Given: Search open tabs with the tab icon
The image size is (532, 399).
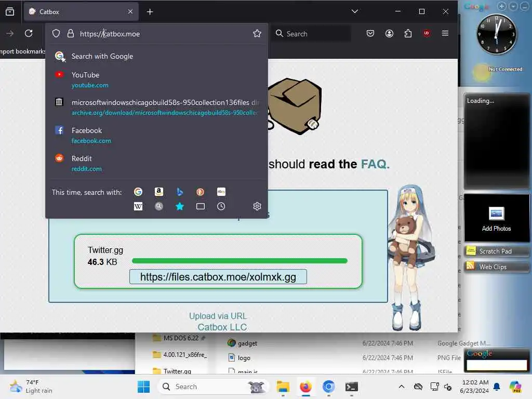Looking at the screenshot, I should (201, 206).
